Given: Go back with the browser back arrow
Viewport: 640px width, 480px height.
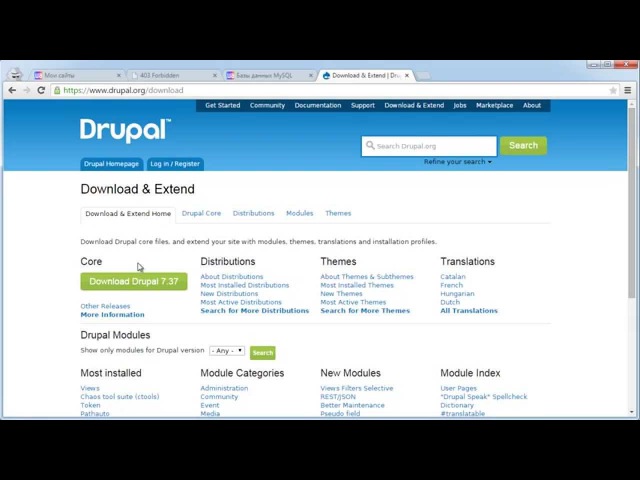Looking at the screenshot, I should (x=12, y=90).
